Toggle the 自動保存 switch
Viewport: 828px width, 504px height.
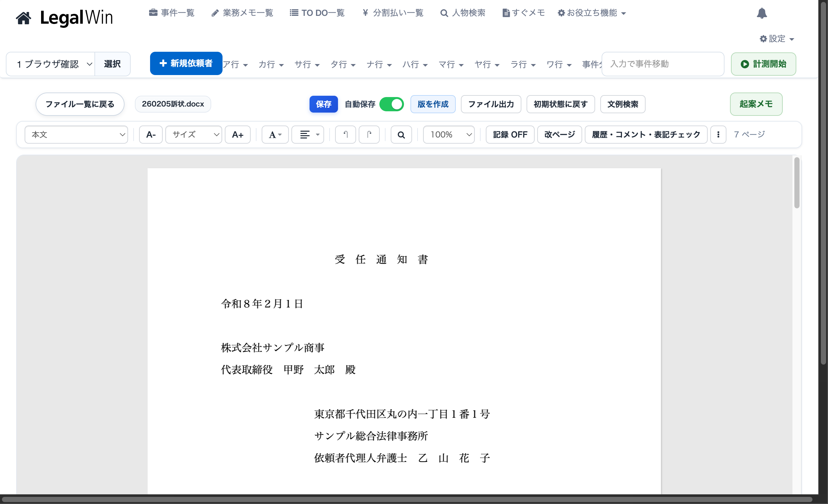tap(391, 104)
